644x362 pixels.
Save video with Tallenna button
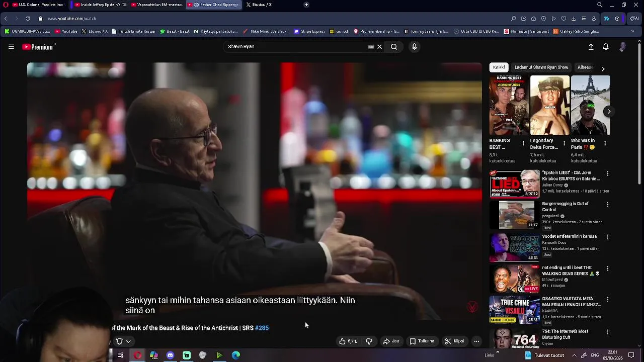tap(422, 341)
